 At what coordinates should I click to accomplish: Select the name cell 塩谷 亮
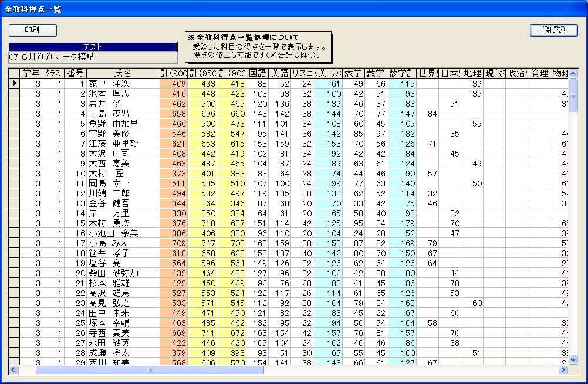pyautogui.click(x=122, y=263)
